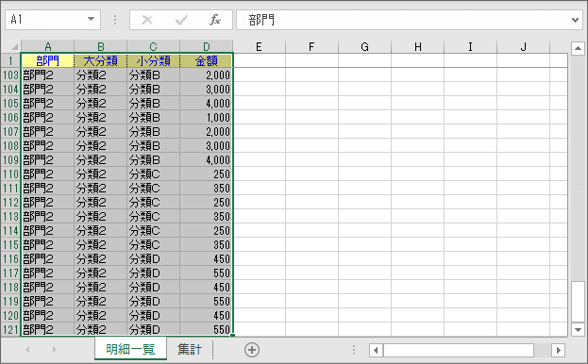Select row 121 header

point(10,329)
